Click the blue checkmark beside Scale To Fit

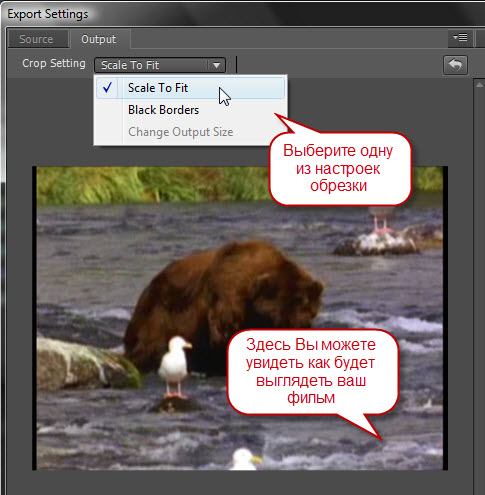pos(107,88)
